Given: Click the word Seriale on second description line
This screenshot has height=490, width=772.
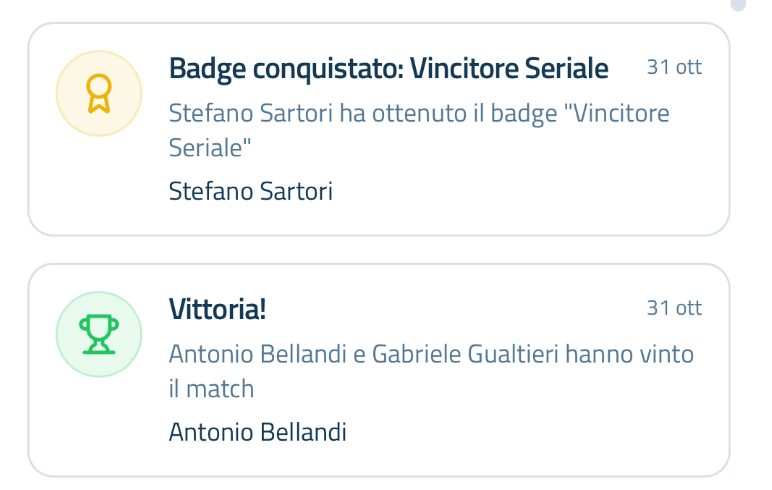Looking at the screenshot, I should coord(209,147).
